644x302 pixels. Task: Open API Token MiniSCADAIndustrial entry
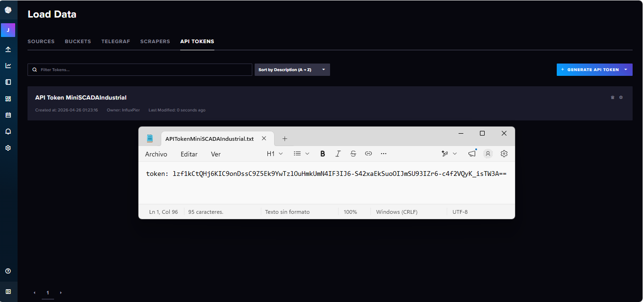coord(81,98)
